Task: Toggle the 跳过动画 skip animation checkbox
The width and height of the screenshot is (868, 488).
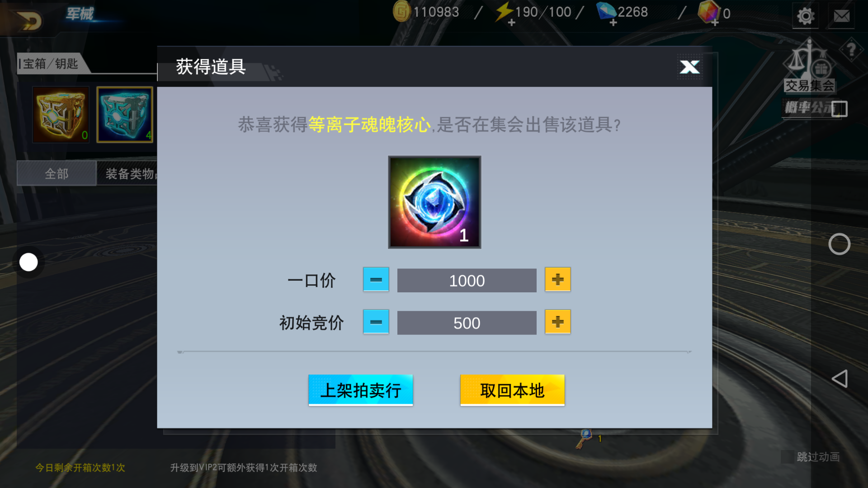Action: [x=788, y=457]
